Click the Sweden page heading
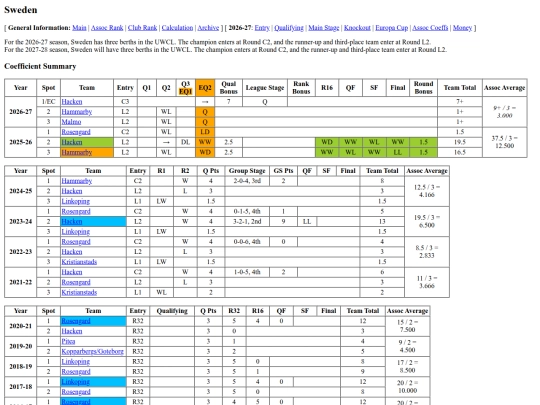 pyautogui.click(x=21, y=10)
